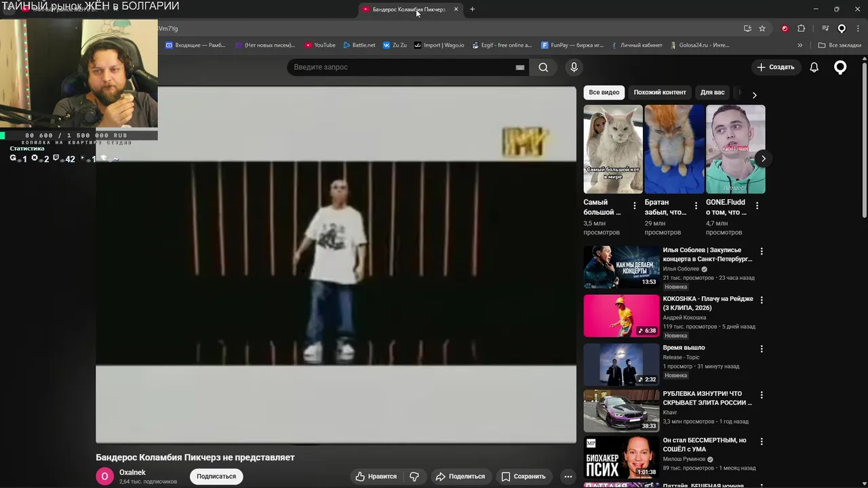Select the Похожий контент filter chip
This screenshot has width=868, height=488.
point(660,92)
